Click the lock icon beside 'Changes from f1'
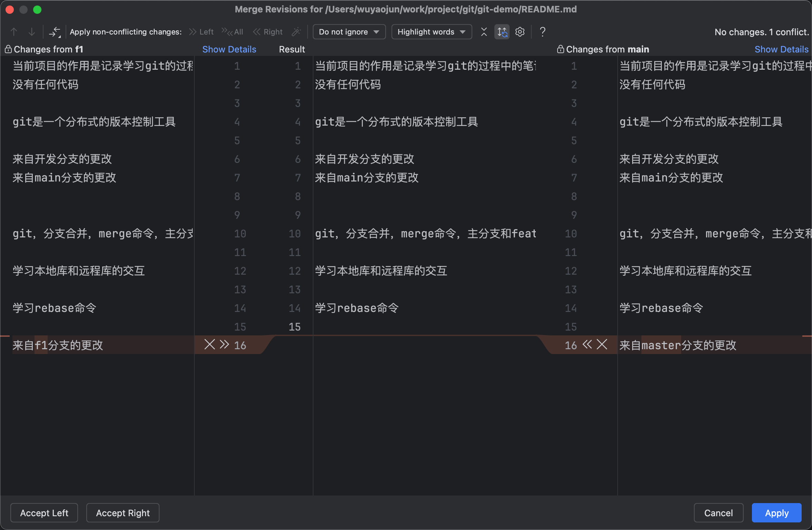Viewport: 812px width, 530px height. click(x=8, y=49)
